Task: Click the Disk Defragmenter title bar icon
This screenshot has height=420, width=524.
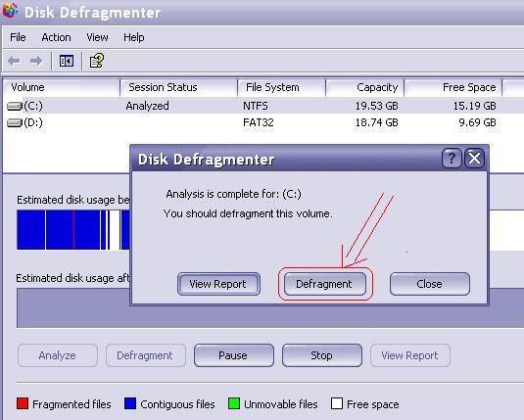Action: 11,11
